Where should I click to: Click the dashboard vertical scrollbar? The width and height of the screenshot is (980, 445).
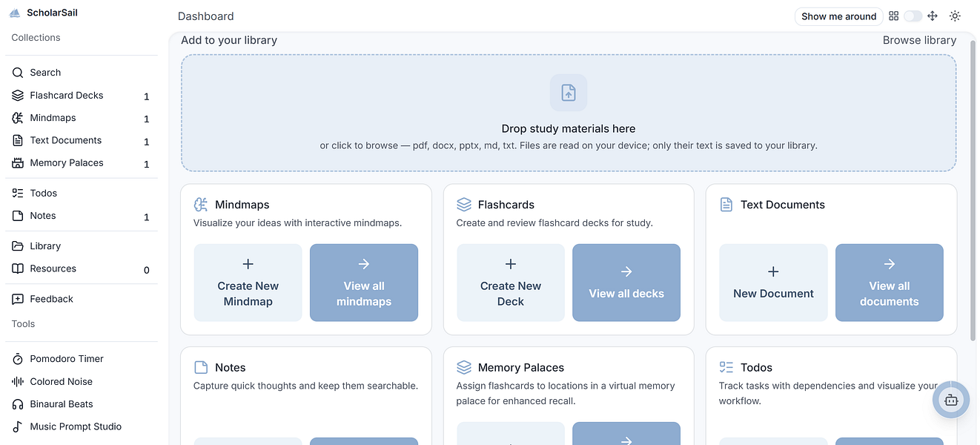coord(973,190)
